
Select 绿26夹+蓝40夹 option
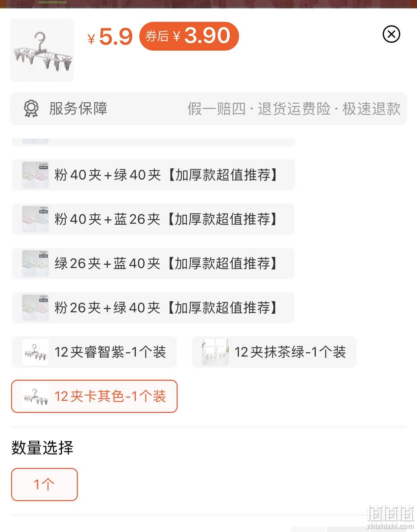pos(153,264)
